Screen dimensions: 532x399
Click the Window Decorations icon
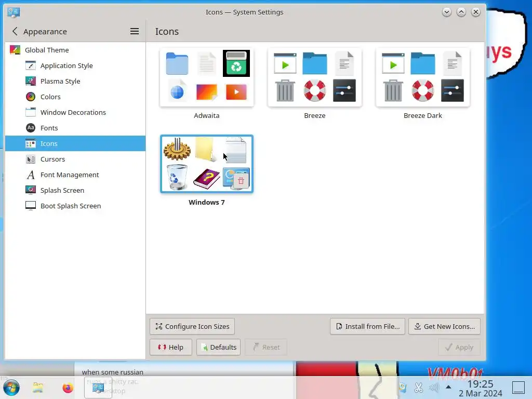[x=31, y=112]
